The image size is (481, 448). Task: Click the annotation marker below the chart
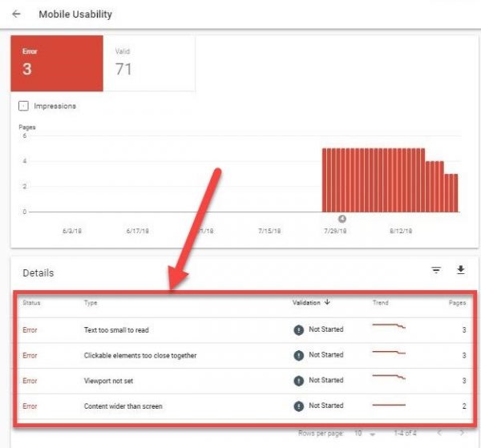tap(342, 219)
